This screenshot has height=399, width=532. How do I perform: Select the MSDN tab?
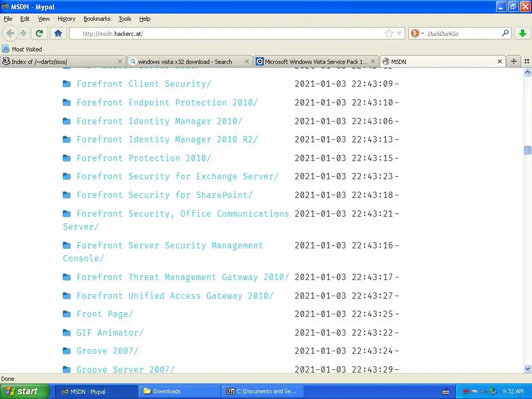pyautogui.click(x=443, y=61)
